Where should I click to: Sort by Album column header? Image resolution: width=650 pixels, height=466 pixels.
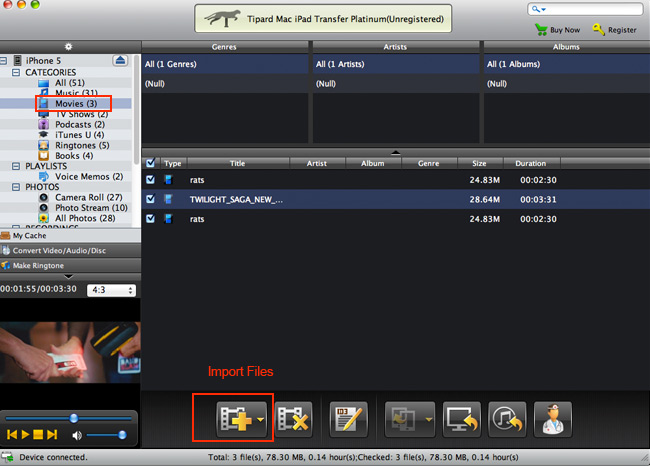[x=373, y=163]
